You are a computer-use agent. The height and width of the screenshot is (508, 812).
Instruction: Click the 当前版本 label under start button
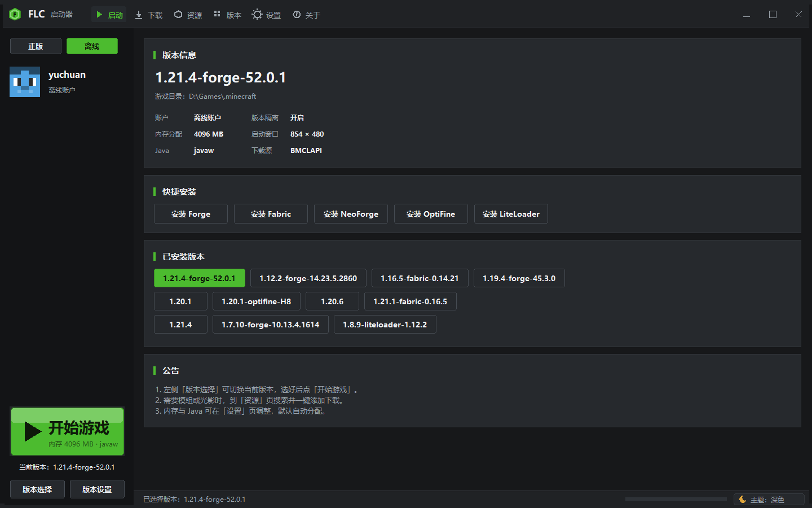67,467
